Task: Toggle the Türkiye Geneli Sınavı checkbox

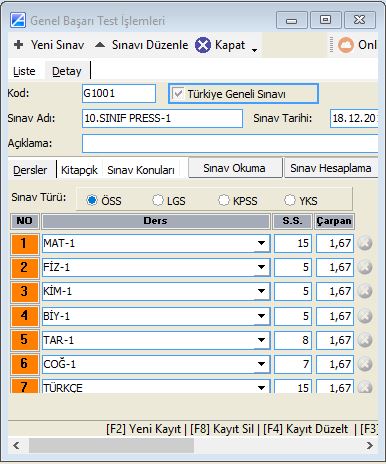Action: tap(178, 93)
